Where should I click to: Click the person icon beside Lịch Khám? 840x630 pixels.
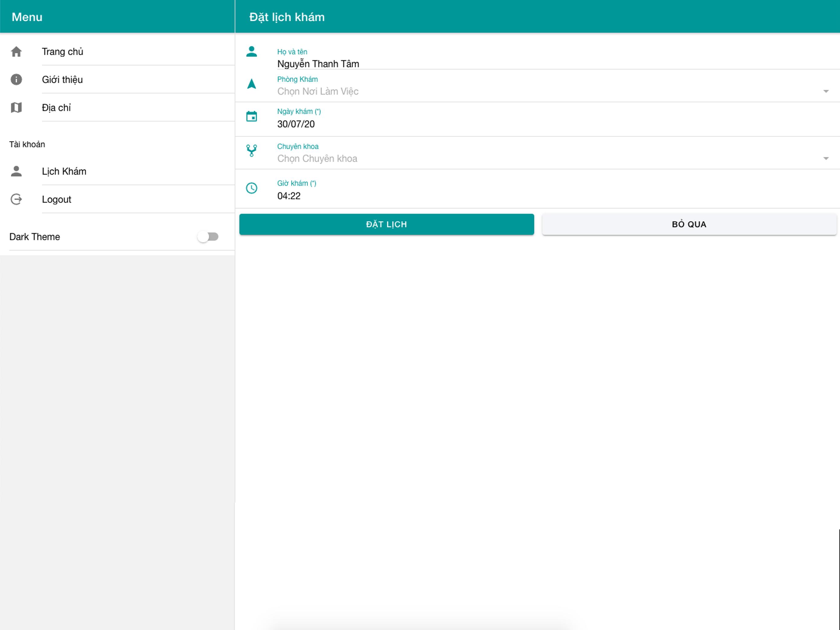coord(16,171)
